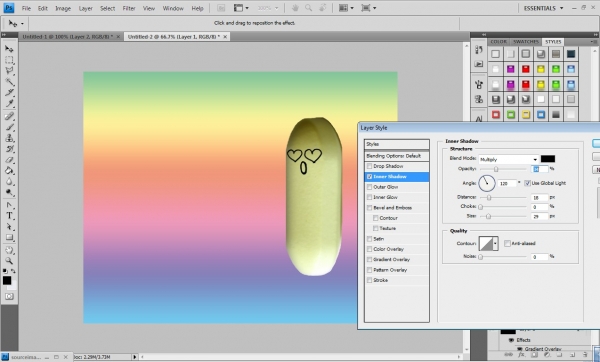Select the Magic Wand tool
Viewport: 600px width, 362px height.
[9, 81]
